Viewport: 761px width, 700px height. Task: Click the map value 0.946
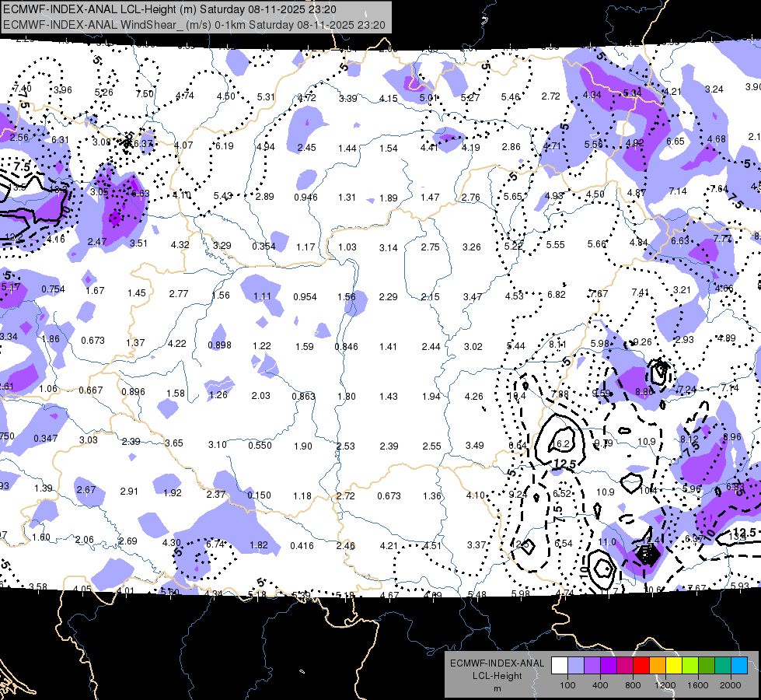point(305,198)
